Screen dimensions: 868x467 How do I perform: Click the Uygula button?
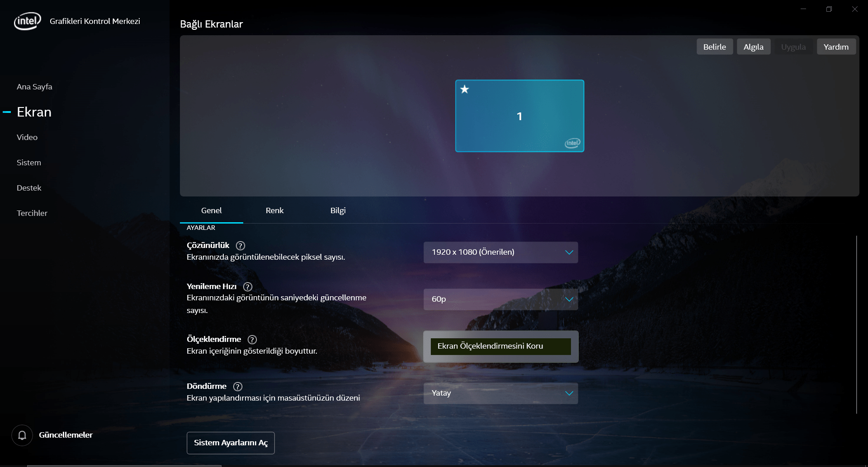pos(793,47)
